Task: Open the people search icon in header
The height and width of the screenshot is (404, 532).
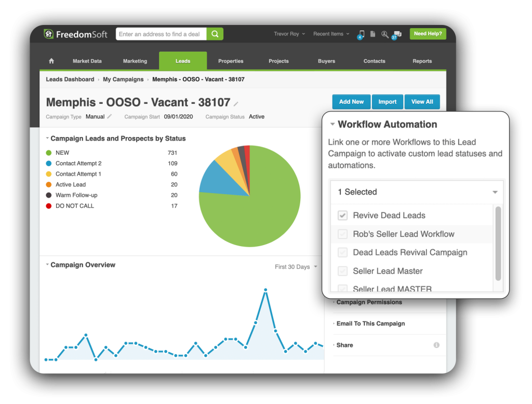Action: coord(384,34)
